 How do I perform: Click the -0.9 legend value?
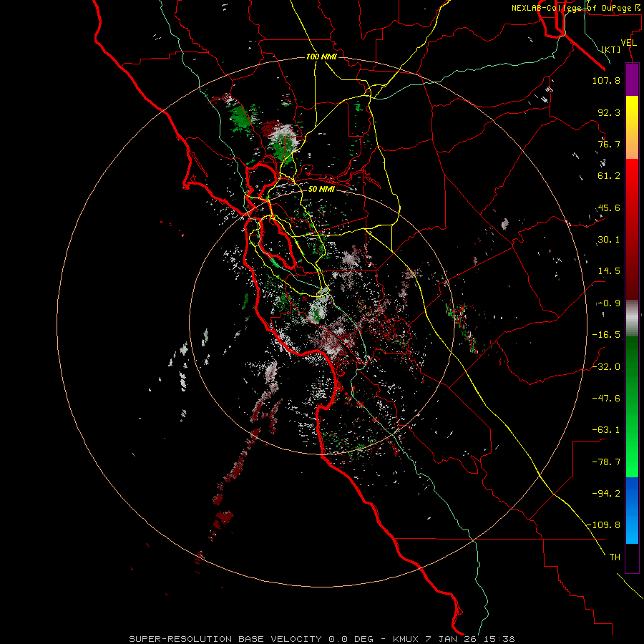[x=609, y=303]
